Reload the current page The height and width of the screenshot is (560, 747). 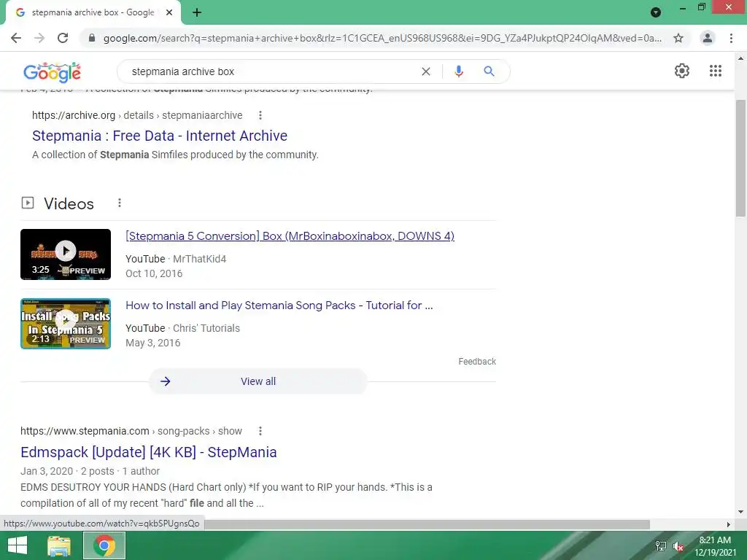coord(63,38)
